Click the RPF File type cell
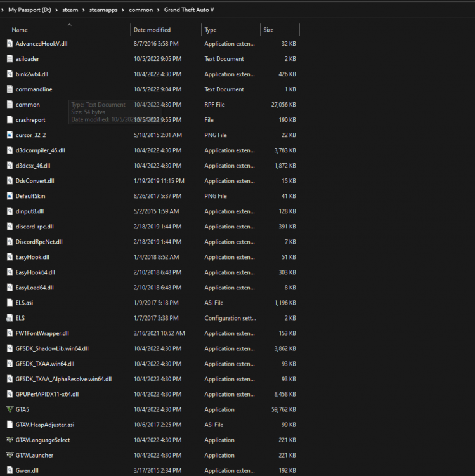 pyautogui.click(x=214, y=105)
